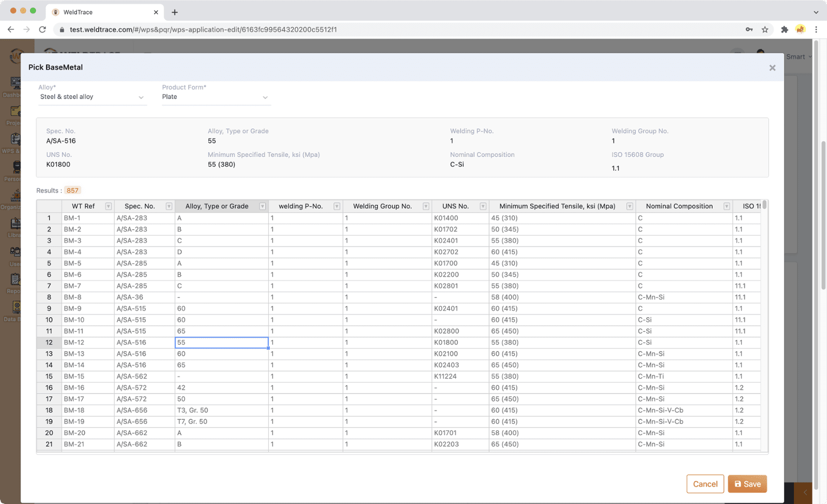827x504 pixels.
Task: Filter the Nominal Composition column
Action: (x=727, y=207)
